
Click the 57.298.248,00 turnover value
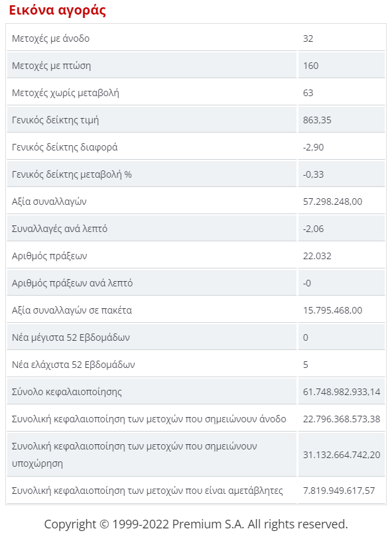coord(332,202)
